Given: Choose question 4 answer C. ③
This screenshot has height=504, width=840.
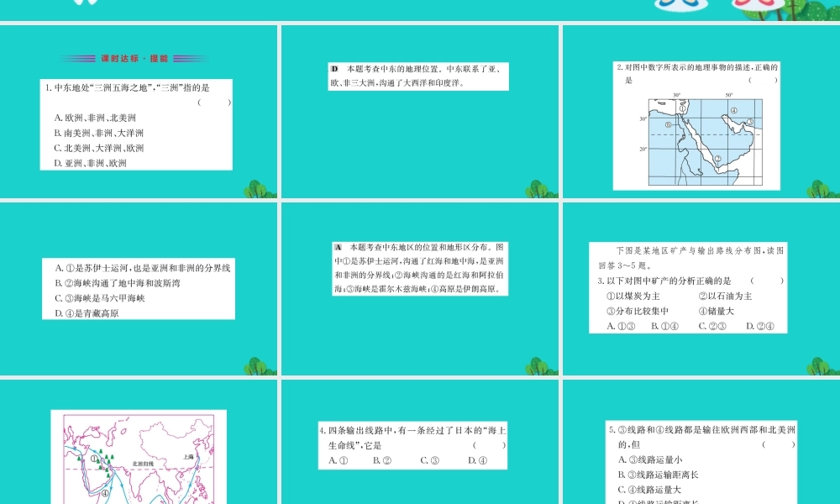Looking at the screenshot, I should click(429, 460).
